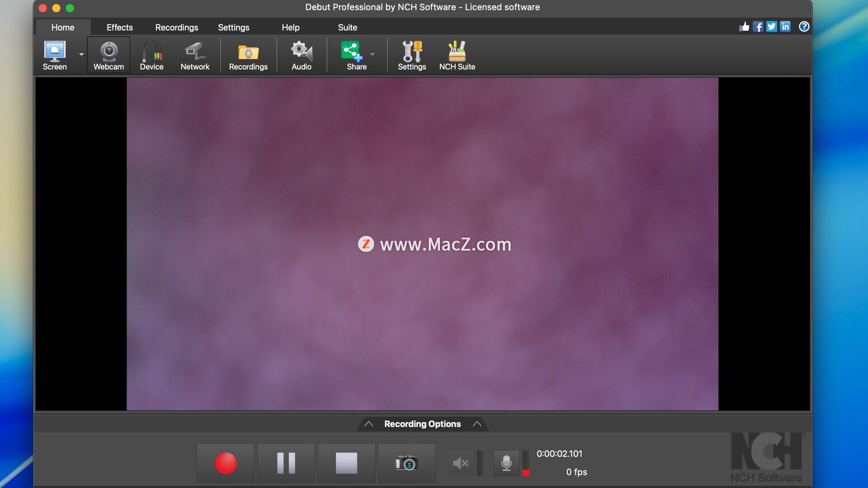Open the Screen source dropdown arrow
The height and width of the screenshot is (488, 868).
click(81, 54)
